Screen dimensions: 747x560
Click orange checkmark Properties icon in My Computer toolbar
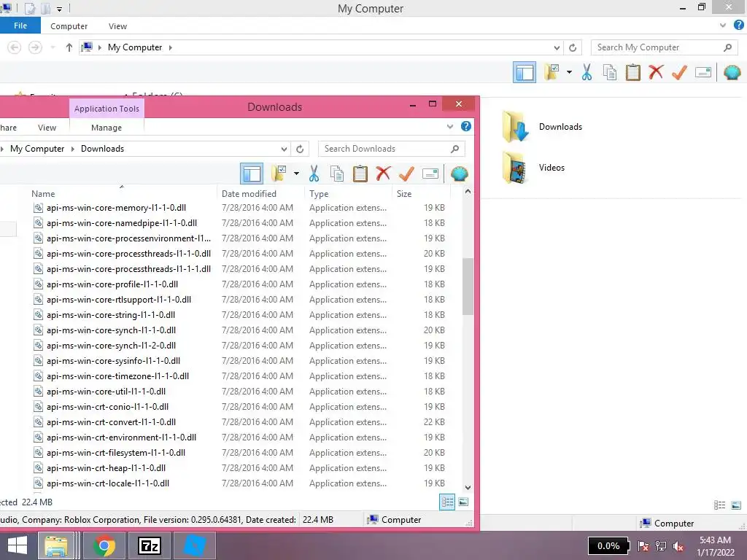coord(679,72)
